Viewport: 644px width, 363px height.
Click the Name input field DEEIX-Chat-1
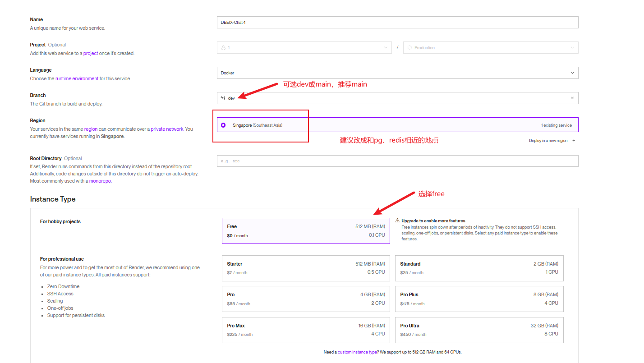pos(397,22)
